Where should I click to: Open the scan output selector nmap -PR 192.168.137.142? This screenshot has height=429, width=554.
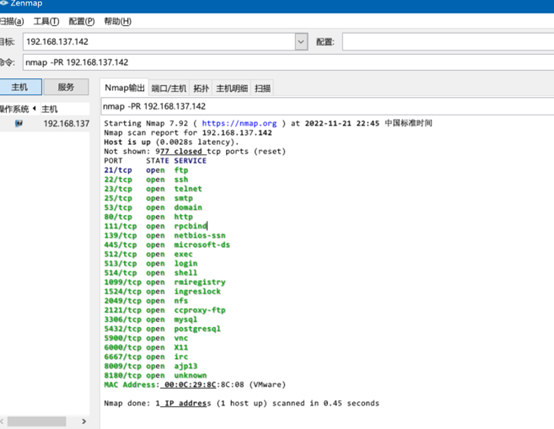pyautogui.click(x=327, y=106)
